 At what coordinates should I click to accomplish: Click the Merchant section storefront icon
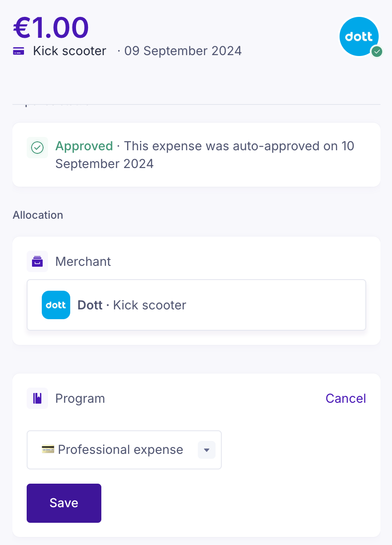(x=37, y=261)
